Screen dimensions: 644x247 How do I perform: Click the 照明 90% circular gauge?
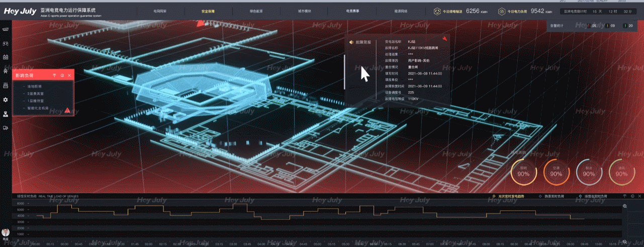click(x=523, y=172)
